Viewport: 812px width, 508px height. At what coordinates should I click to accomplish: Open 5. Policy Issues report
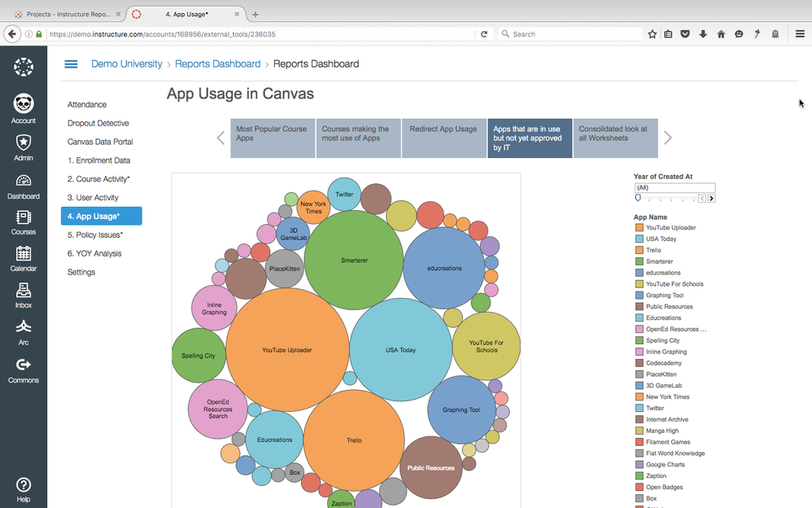pyautogui.click(x=94, y=235)
